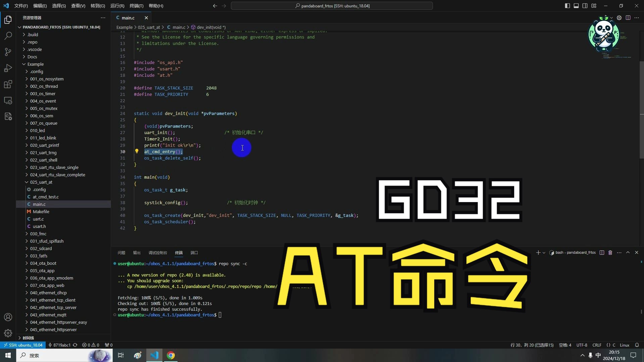Expand the timeline section at bottom of sidebar
The image size is (644, 362).
pyautogui.click(x=63, y=338)
